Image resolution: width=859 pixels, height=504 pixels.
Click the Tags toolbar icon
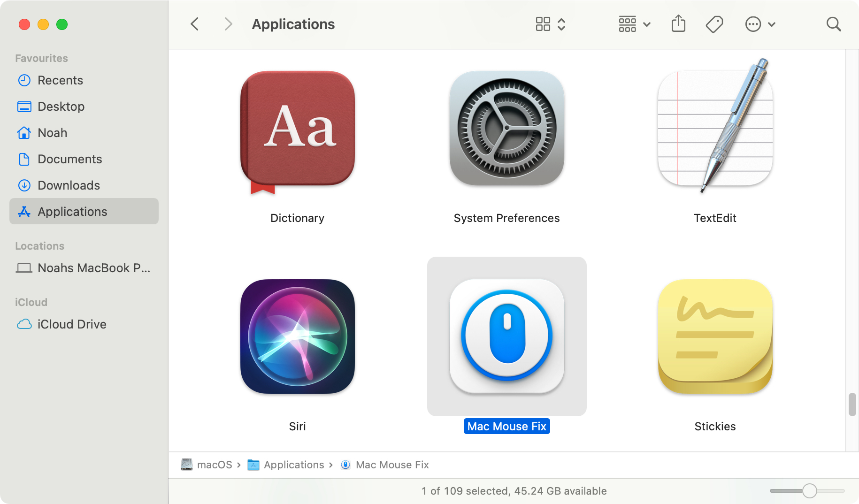[714, 24]
